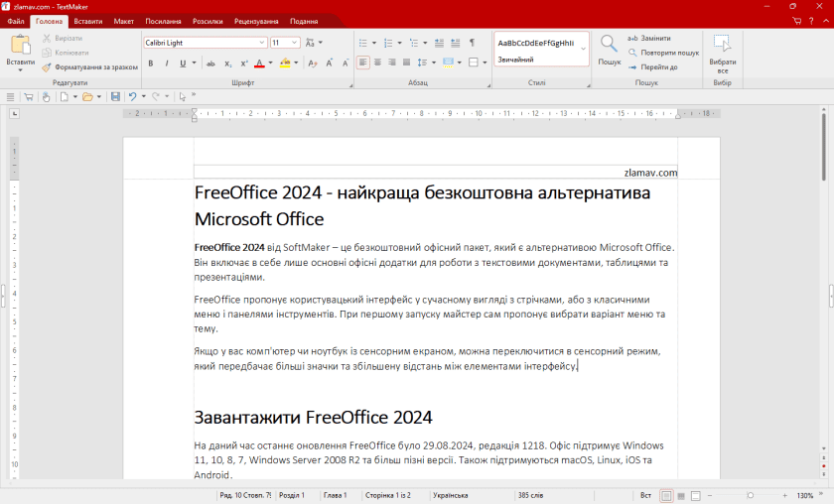Open the font size dropdown

pyautogui.click(x=294, y=43)
